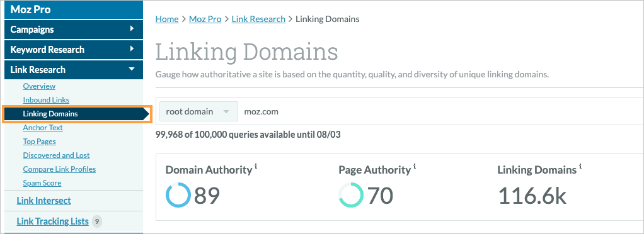Go to Home breadcrumb
The image size is (644, 234).
click(x=167, y=19)
